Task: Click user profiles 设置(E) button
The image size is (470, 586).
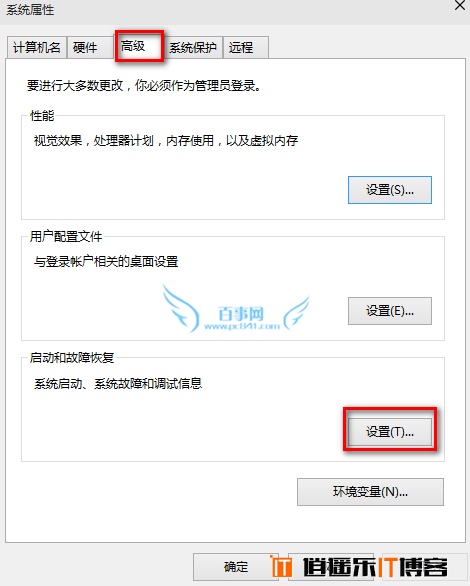Action: pos(390,311)
